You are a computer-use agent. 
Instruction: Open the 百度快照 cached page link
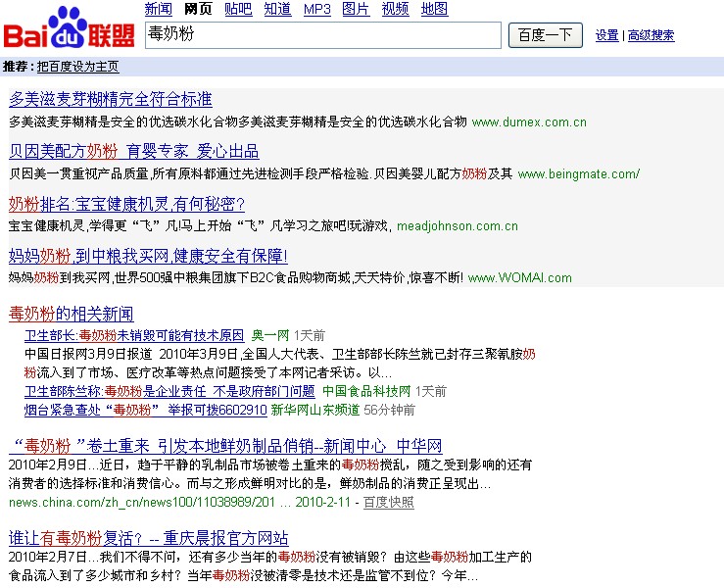(x=389, y=503)
